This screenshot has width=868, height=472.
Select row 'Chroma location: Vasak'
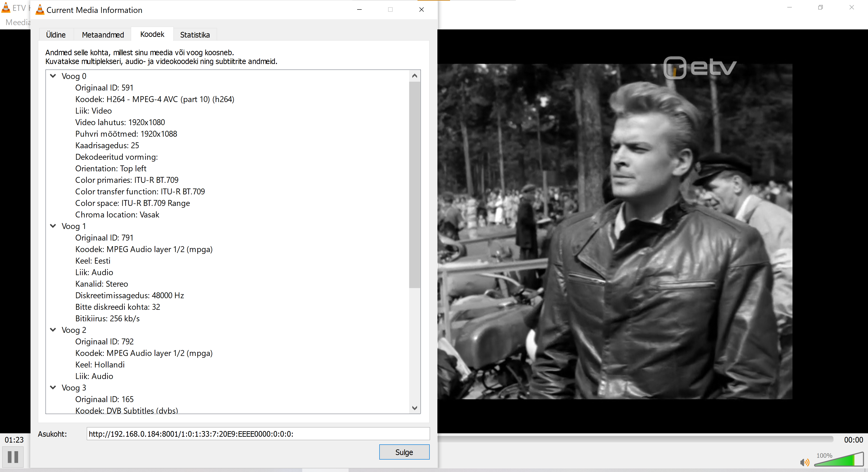[117, 215]
